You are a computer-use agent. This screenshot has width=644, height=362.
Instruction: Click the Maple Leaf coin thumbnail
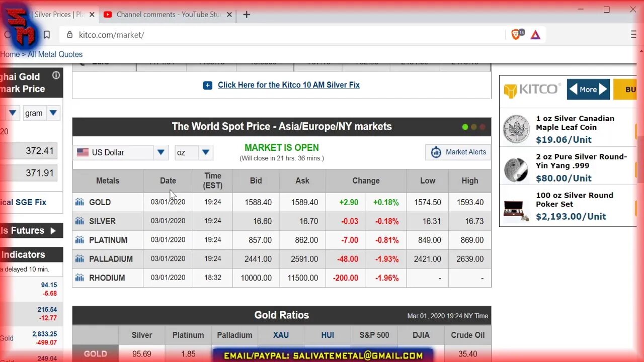point(516,129)
